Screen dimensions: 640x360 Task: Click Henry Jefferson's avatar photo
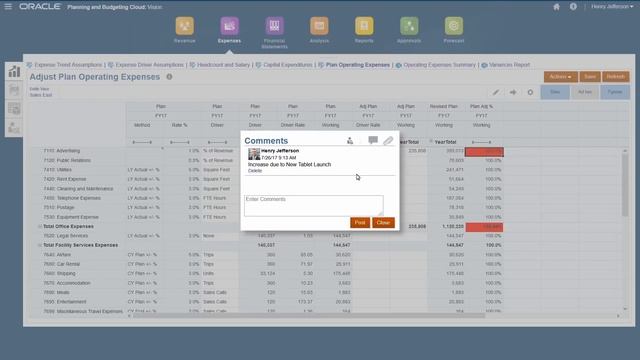click(x=254, y=154)
